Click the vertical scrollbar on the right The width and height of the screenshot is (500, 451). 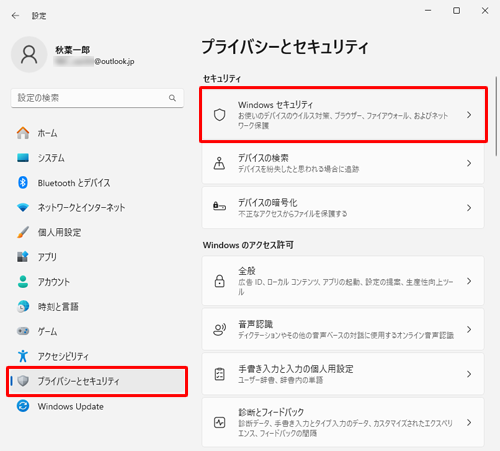tap(496, 116)
